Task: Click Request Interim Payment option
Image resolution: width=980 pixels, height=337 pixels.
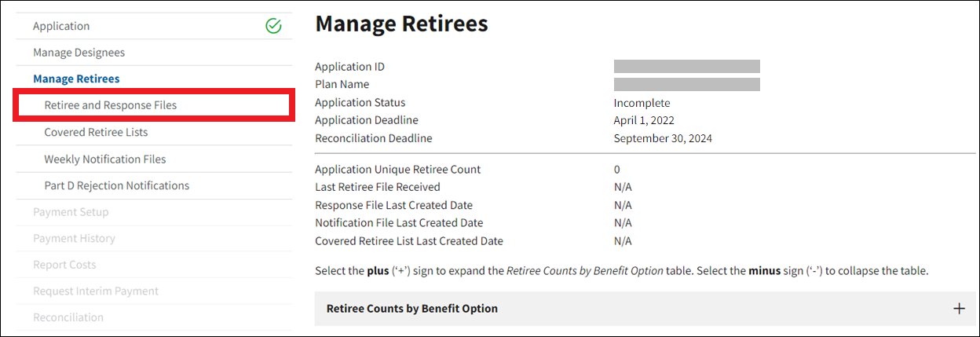Action: (x=96, y=291)
